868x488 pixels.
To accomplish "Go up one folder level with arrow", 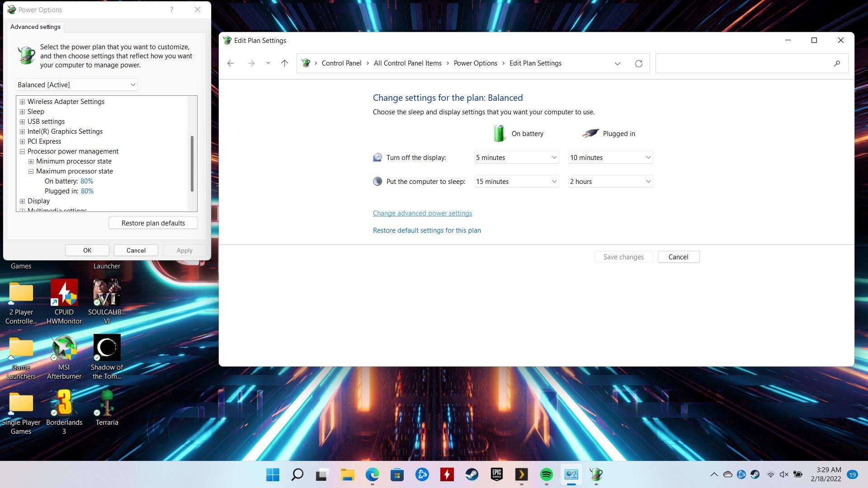I will [284, 64].
